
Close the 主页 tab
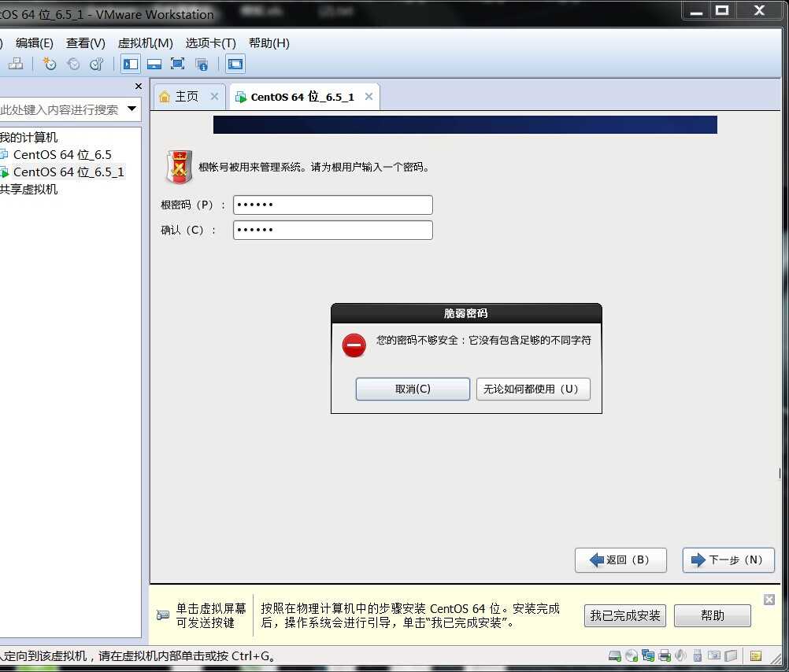[214, 96]
